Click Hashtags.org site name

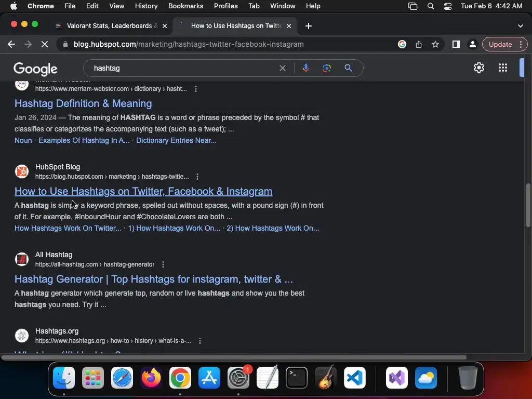tap(57, 331)
